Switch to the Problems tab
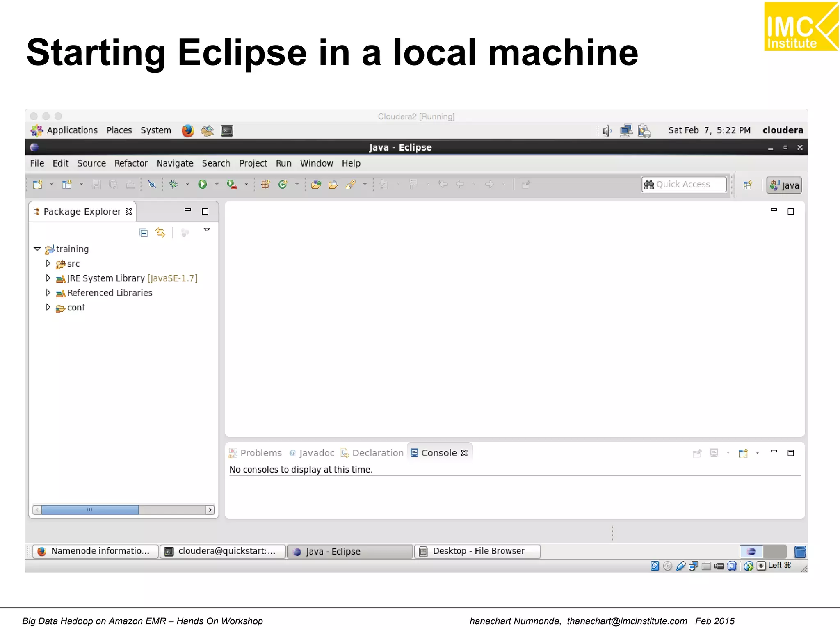840x630 pixels. [256, 453]
